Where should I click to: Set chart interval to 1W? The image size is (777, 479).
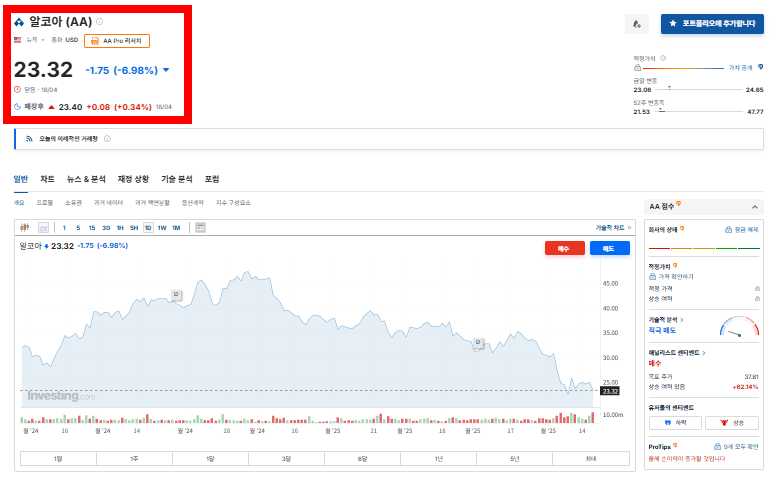(162, 228)
